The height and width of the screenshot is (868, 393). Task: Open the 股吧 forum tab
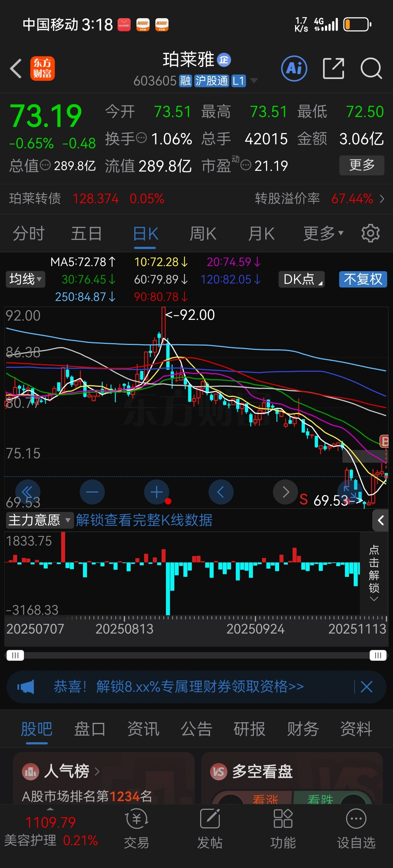tap(36, 729)
